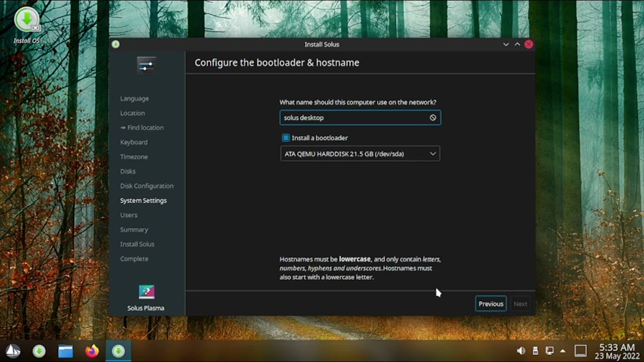This screenshot has width=644, height=362.
Task: Click the Solus window icon in title bar
Action: coord(116,44)
